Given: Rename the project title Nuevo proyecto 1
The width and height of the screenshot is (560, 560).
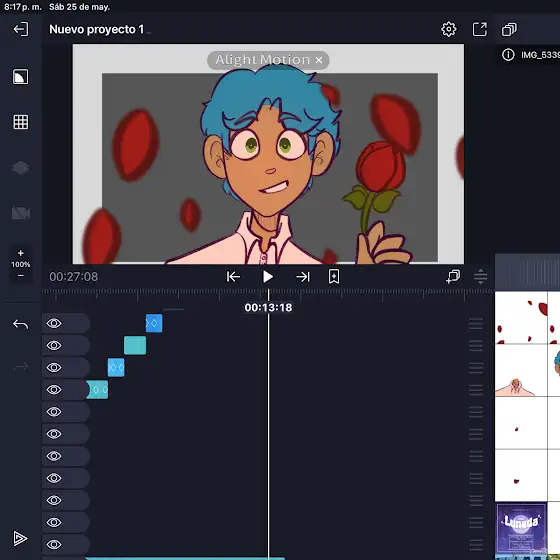Looking at the screenshot, I should click(96, 29).
